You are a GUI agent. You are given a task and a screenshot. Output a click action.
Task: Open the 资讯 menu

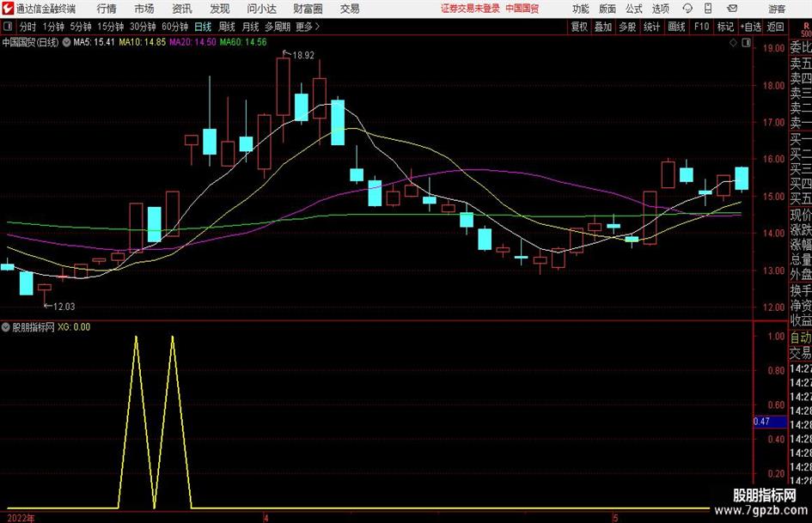click(x=182, y=9)
